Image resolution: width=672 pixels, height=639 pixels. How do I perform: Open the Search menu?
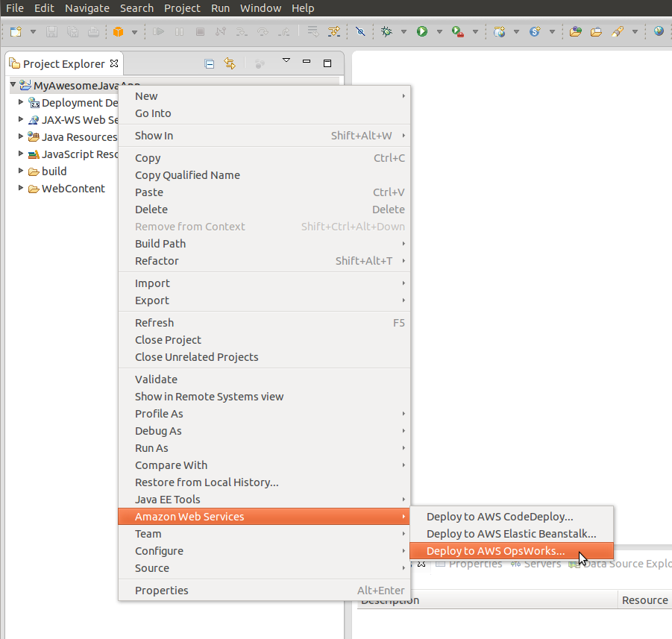tap(136, 8)
